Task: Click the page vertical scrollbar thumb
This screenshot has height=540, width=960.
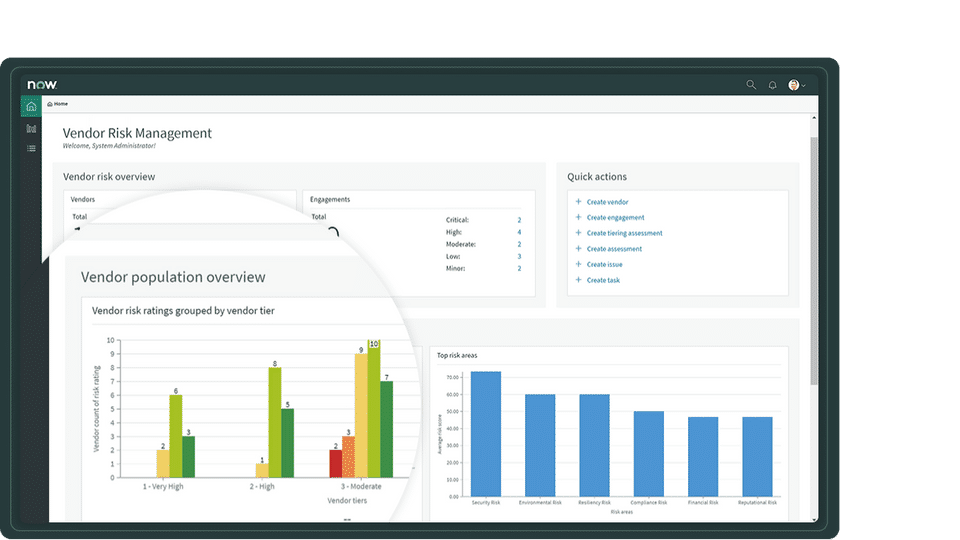Action: click(x=814, y=261)
